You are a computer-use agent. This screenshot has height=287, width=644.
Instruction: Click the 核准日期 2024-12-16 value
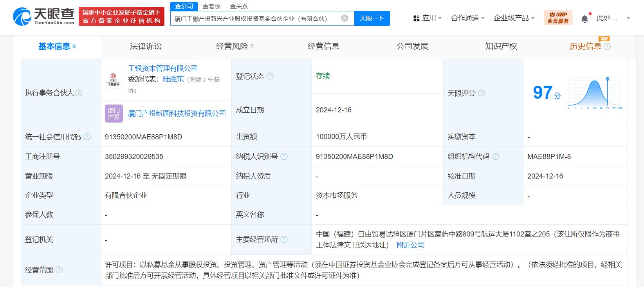point(545,176)
